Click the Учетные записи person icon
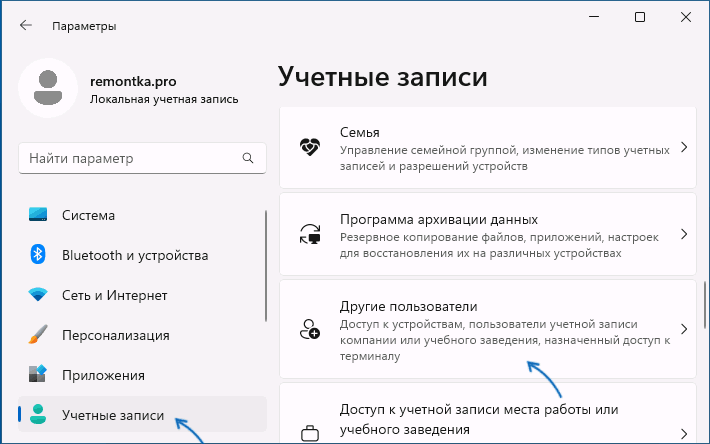This screenshot has height=444, width=710. (38, 414)
